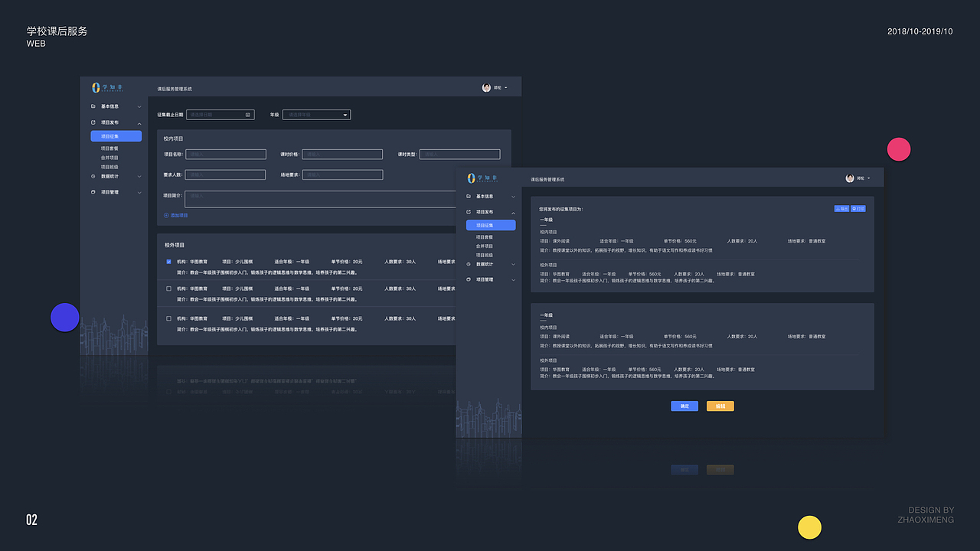980x551 pixels.
Task: Open 项目班级 in the back window sidebar
Action: pos(109,167)
